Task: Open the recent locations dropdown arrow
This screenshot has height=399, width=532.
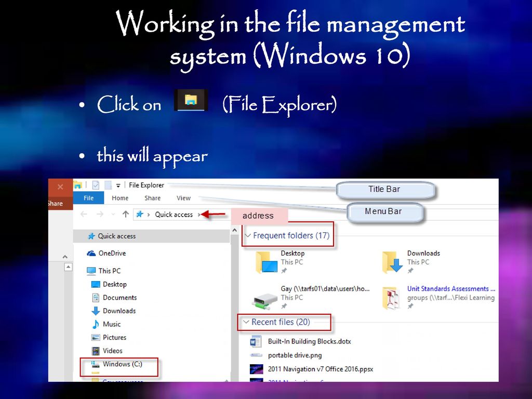Action: pos(113,215)
